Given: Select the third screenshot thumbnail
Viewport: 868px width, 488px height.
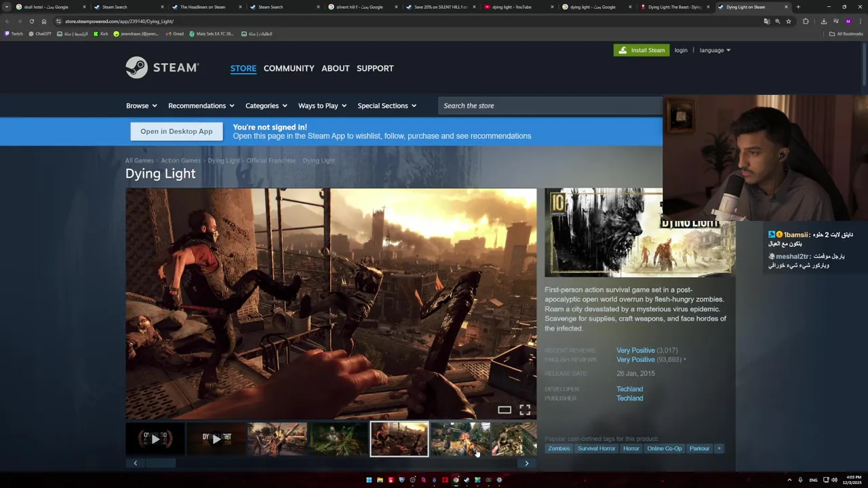Looking at the screenshot, I should click(277, 439).
